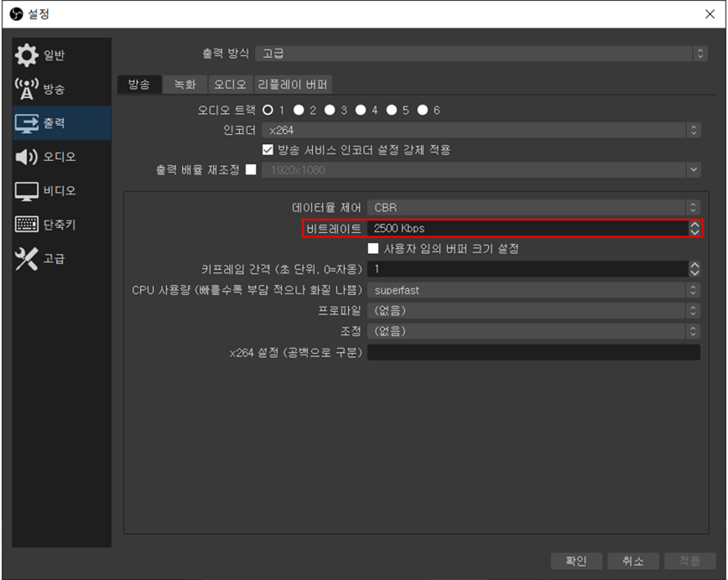The width and height of the screenshot is (728, 580).
Task: Open the 인코더 x264 dropdown
Action: 480,130
